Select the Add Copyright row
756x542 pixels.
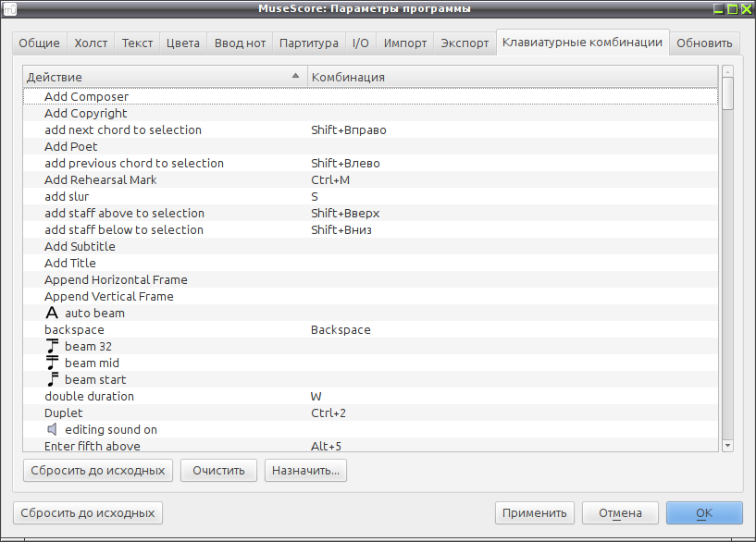[370, 113]
